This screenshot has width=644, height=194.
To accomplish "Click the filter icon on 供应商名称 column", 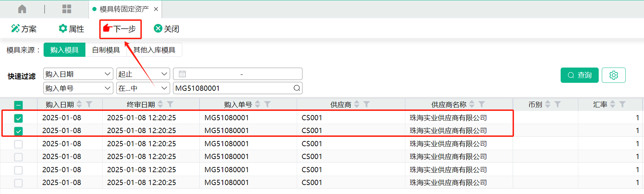I will [481, 104].
